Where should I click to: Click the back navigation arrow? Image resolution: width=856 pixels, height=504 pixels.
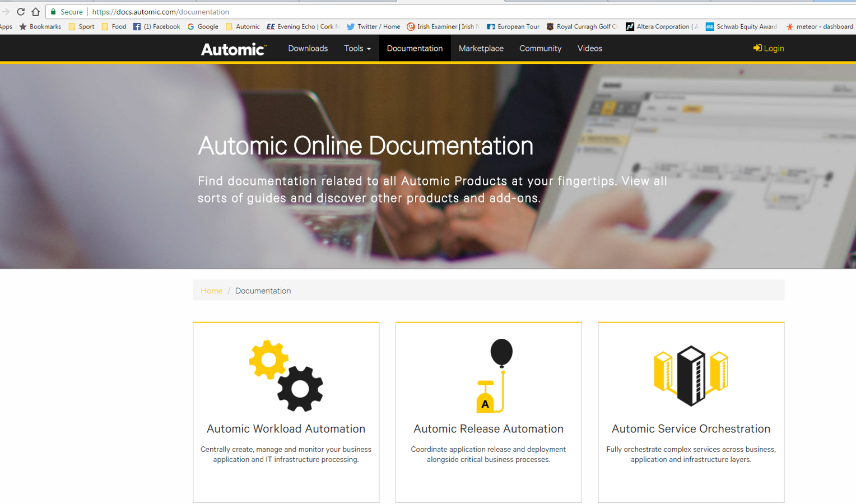coord(7,11)
